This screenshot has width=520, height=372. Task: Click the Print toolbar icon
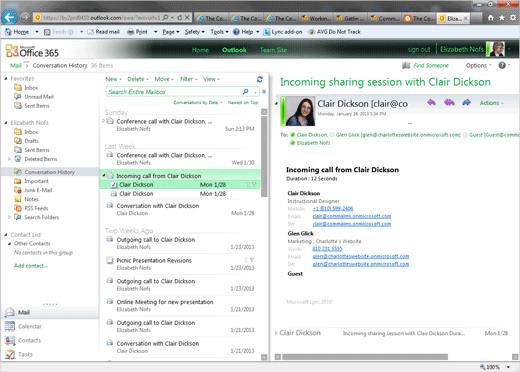pos(130,32)
